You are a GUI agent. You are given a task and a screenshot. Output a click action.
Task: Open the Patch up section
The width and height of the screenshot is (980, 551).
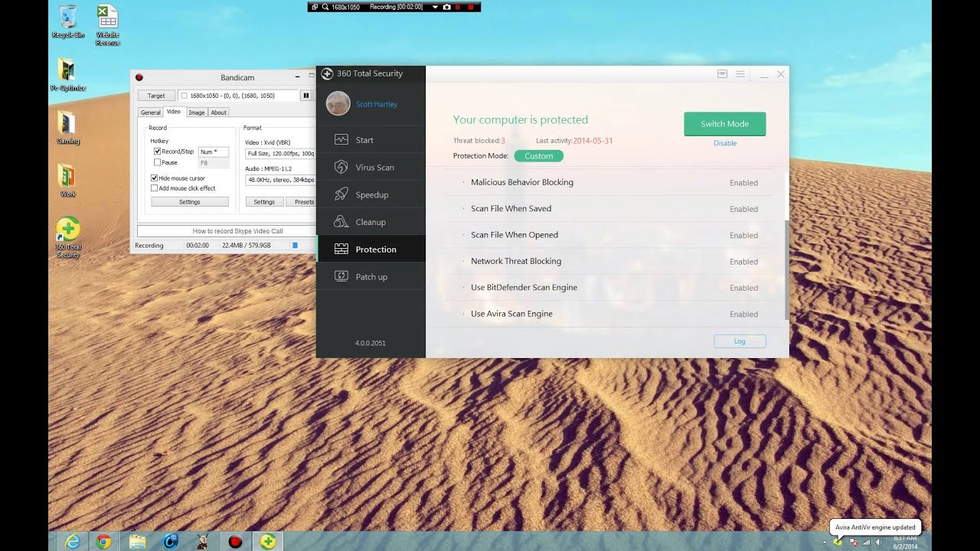[371, 277]
